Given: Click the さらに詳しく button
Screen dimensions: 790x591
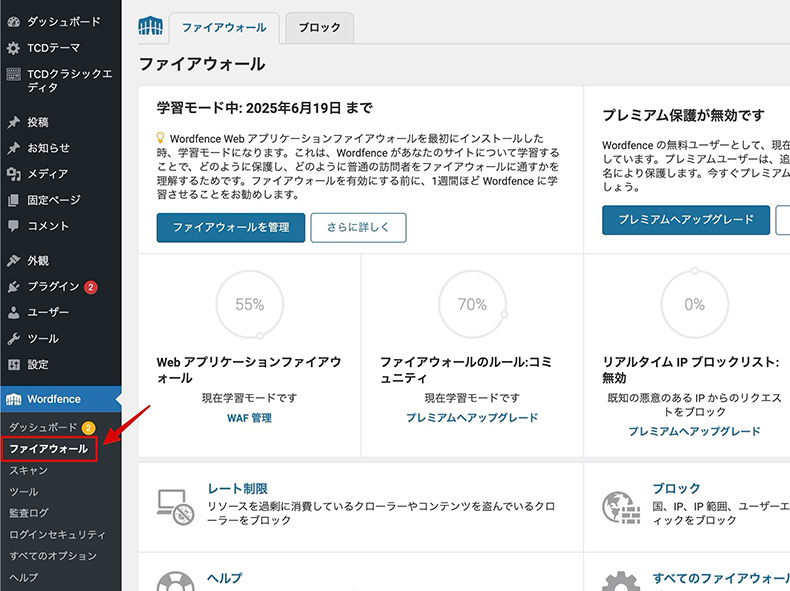Looking at the screenshot, I should pyautogui.click(x=358, y=228).
